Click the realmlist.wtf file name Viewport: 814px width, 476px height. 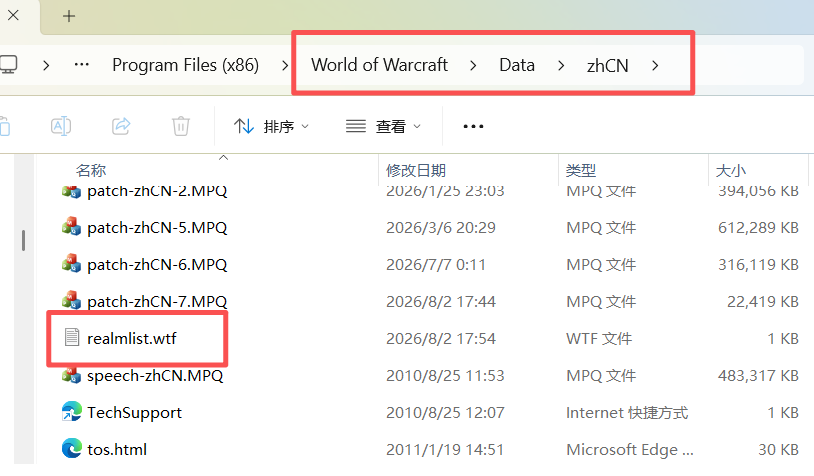click(x=131, y=338)
